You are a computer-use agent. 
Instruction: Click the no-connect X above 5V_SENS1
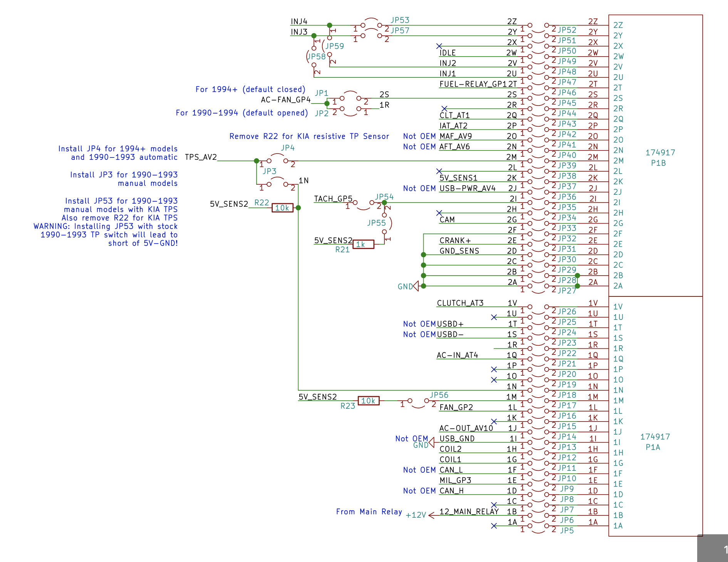439,171
